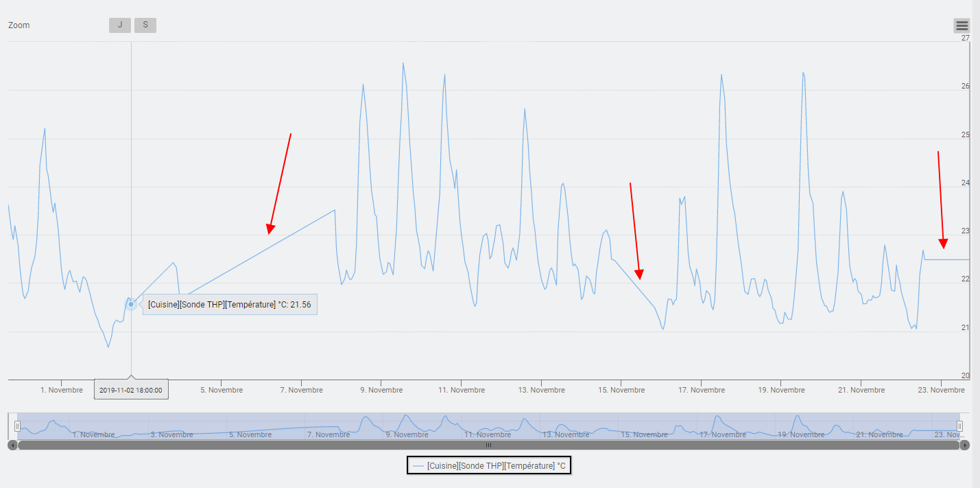Click the Zoom label text
This screenshot has width=980, height=488.
19,25
